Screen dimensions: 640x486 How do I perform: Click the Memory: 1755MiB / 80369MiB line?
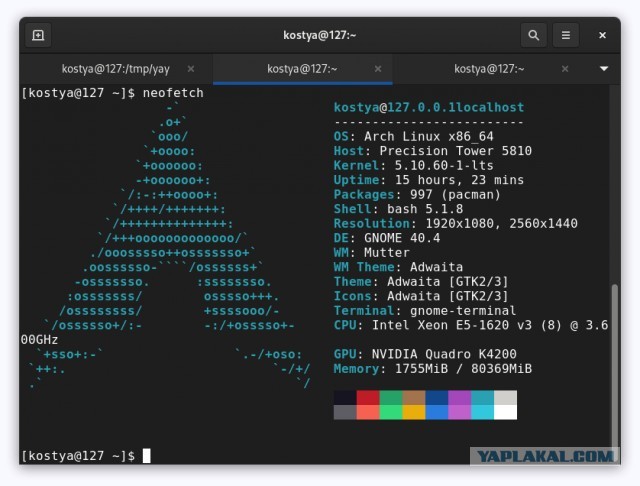click(433, 369)
